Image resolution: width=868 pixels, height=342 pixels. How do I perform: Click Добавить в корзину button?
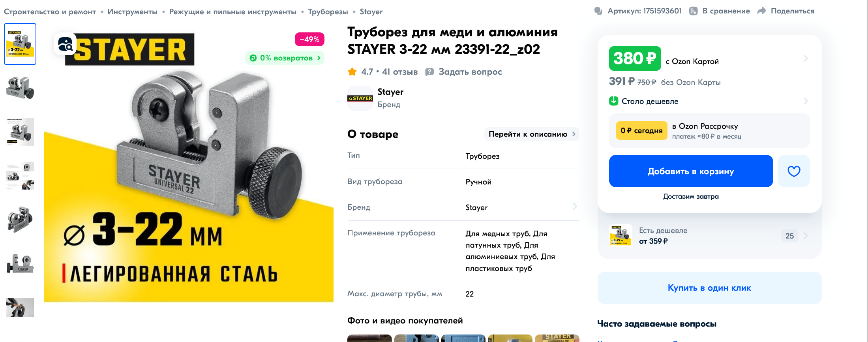691,171
